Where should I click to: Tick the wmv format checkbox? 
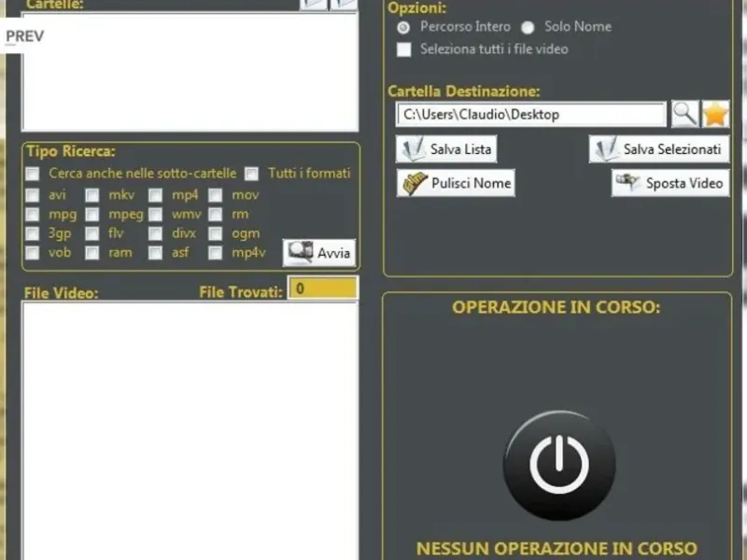[155, 215]
